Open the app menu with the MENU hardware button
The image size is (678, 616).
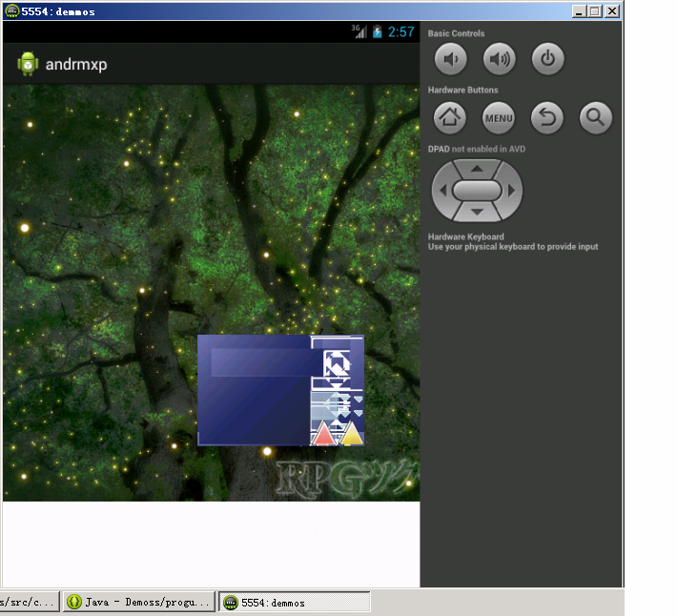coord(499,117)
